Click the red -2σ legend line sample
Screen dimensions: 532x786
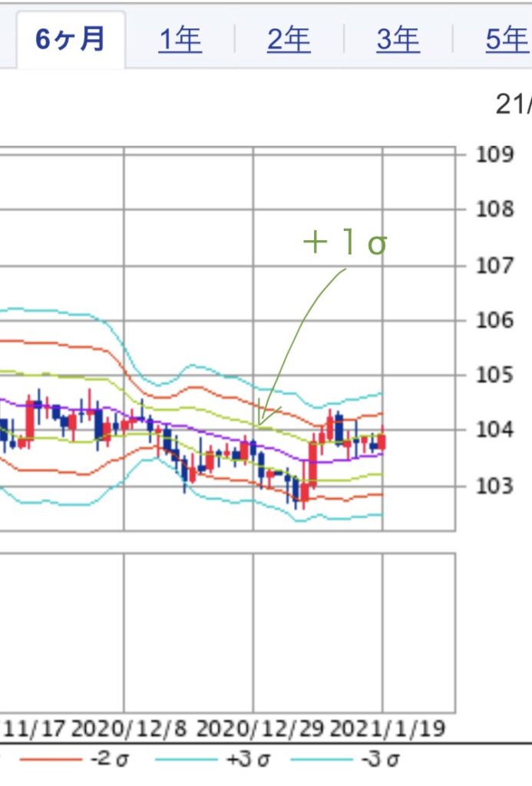[x=51, y=760]
